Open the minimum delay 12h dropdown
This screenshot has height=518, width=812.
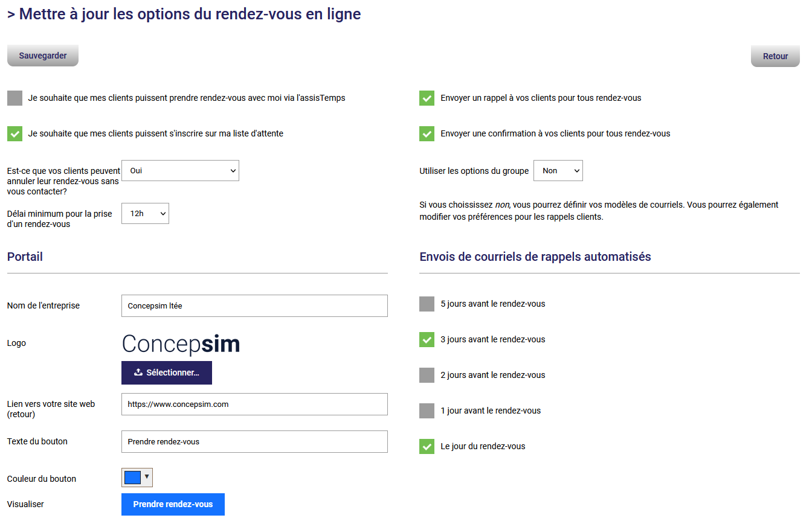[145, 214]
